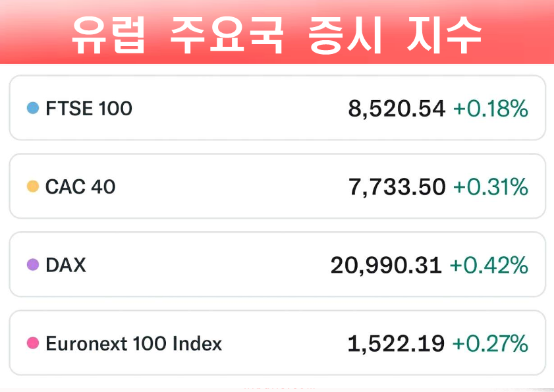Click the yellow dot beside CAC 40
554x392 pixels.
pyautogui.click(x=33, y=187)
